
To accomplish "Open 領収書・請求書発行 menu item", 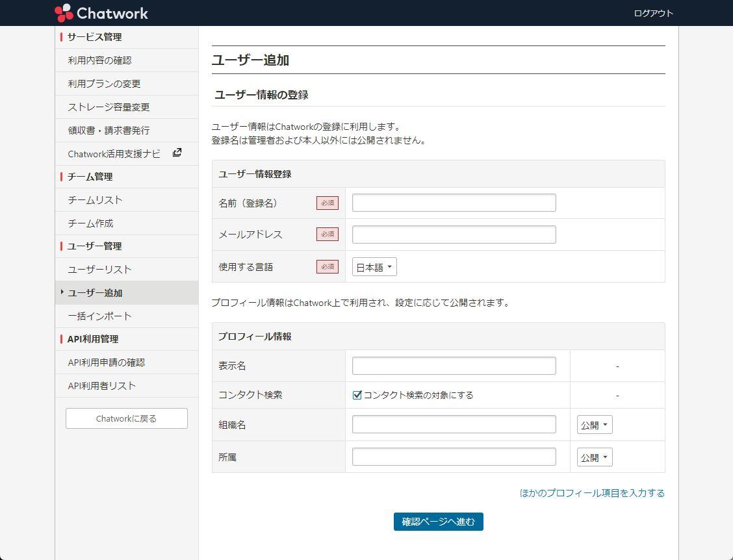I will [109, 131].
